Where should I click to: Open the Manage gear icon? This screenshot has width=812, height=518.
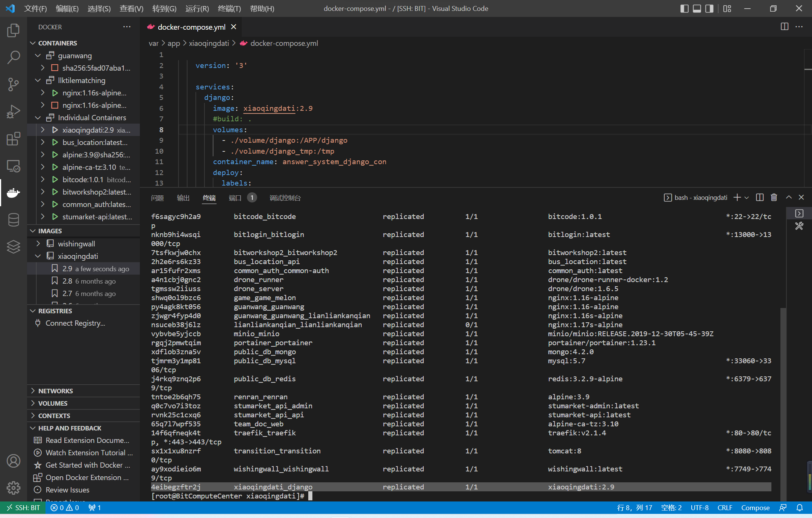click(x=14, y=488)
